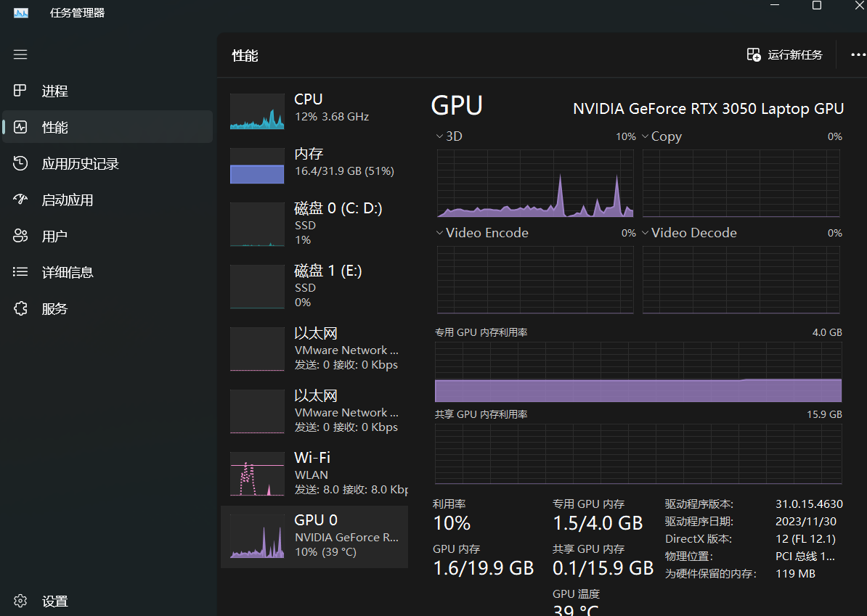Open the three-dot more options menu
The image size is (867, 616).
point(858,54)
